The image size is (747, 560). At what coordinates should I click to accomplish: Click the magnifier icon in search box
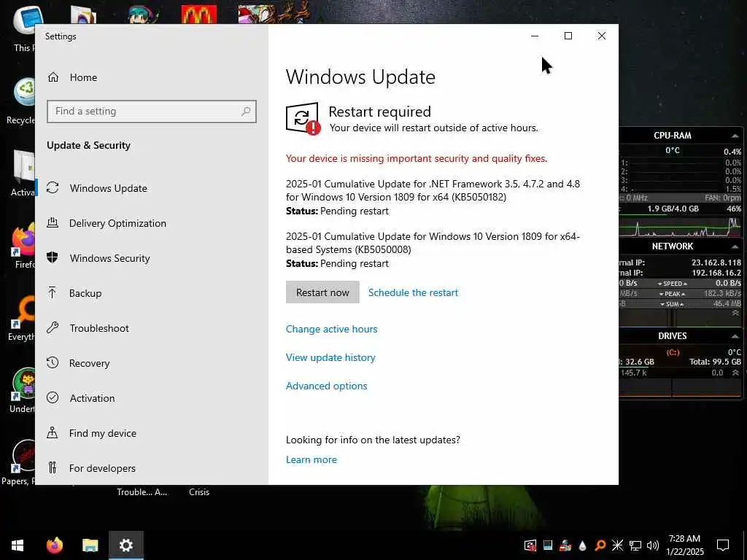tap(246, 112)
